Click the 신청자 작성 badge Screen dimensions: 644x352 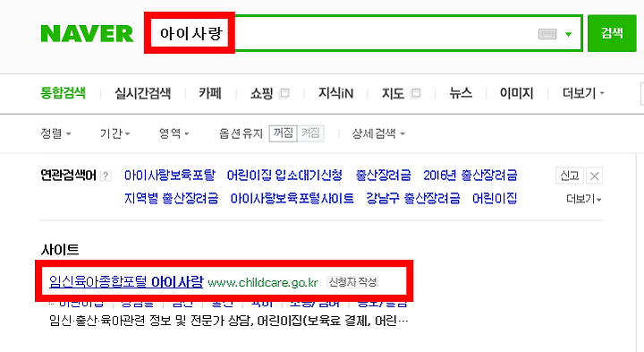[352, 282]
